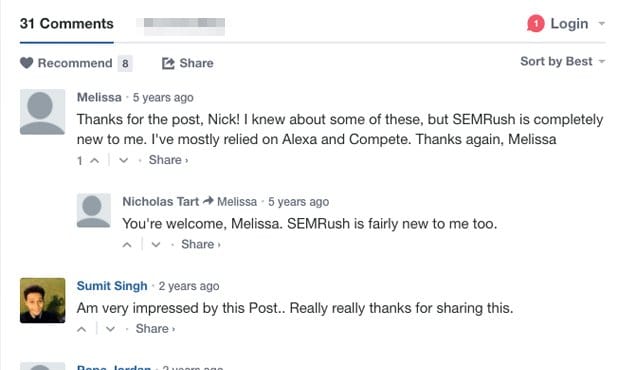The width and height of the screenshot is (635, 370).
Task: Select the blurred tab next to 31 Comments
Action: pyautogui.click(x=184, y=25)
